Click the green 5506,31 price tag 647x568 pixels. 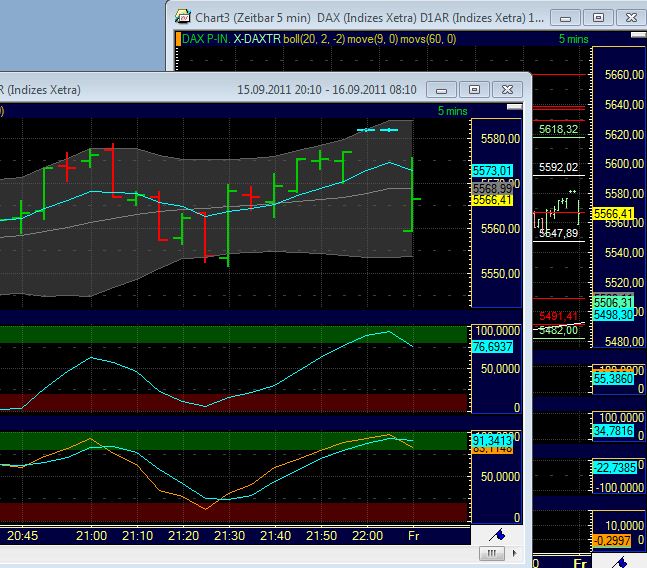(613, 303)
